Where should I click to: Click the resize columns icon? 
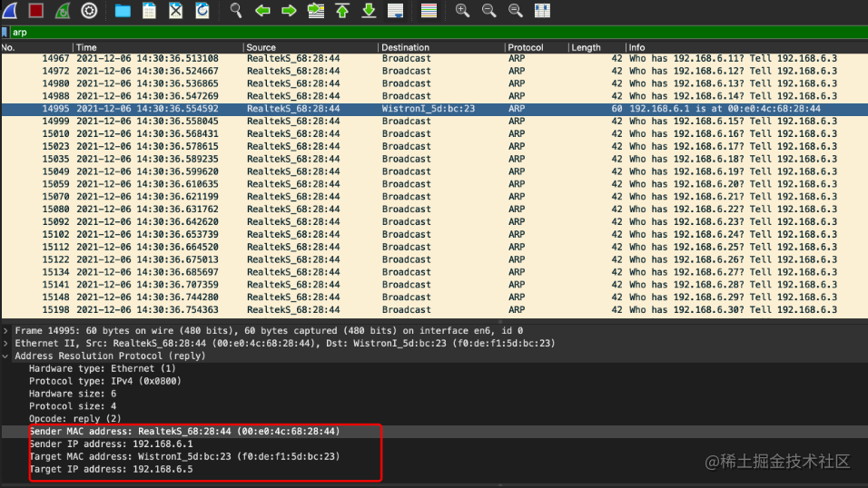(x=542, y=10)
